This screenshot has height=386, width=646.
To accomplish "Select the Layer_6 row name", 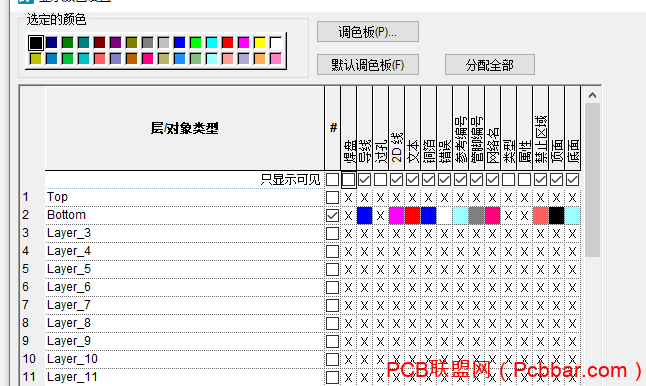I will point(69,287).
